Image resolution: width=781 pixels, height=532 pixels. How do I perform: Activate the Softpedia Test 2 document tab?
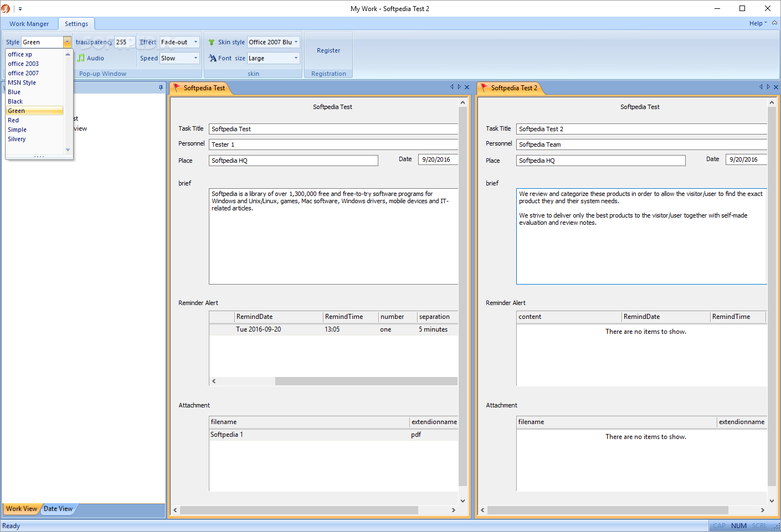(x=513, y=88)
